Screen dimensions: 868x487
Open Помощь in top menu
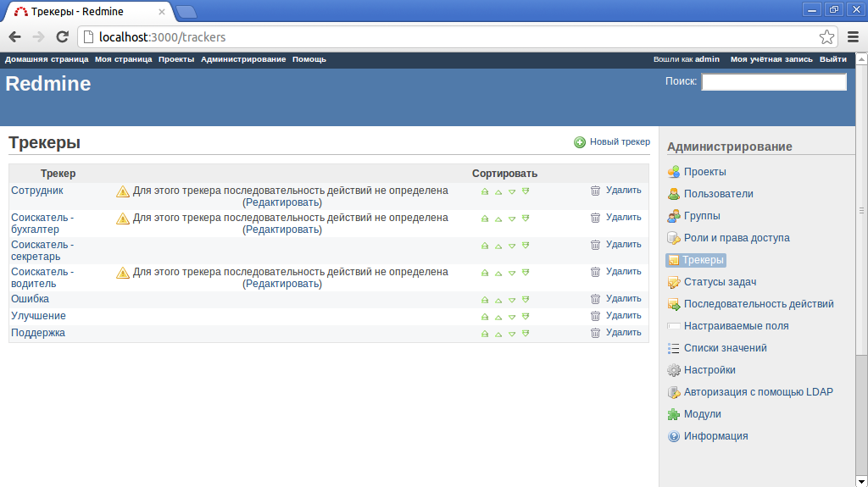[x=309, y=59]
